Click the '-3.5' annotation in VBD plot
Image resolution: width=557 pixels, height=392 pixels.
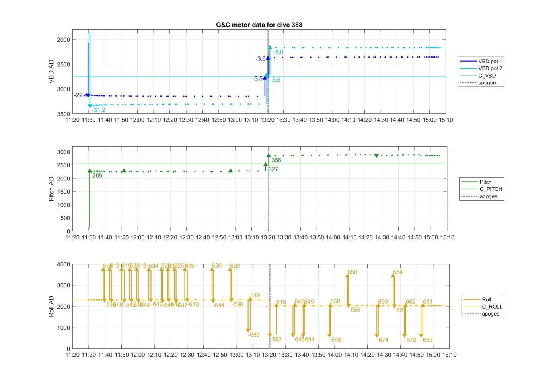point(257,79)
